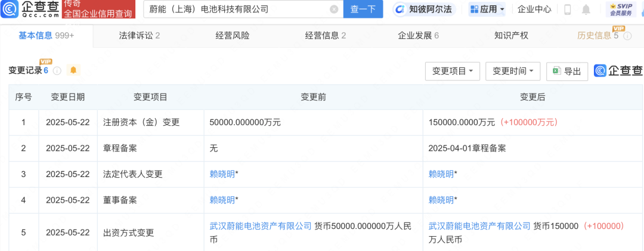Clear the search box with the X icon
The width and height of the screenshot is (644, 251).
(x=335, y=9)
